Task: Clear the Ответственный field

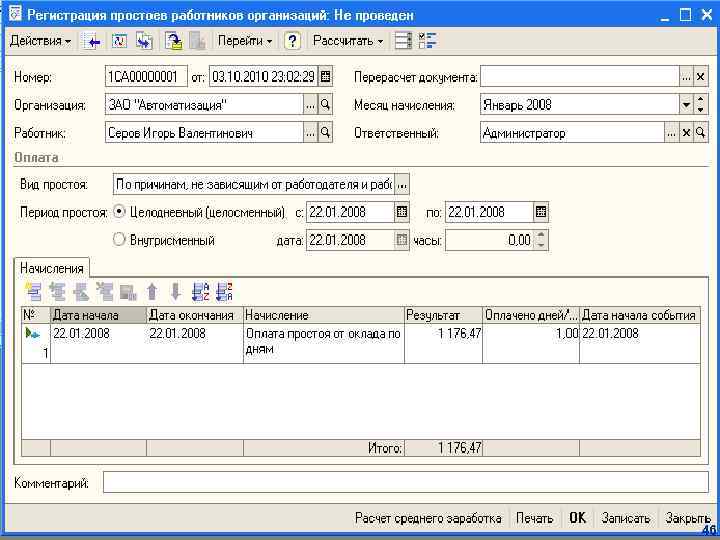Action: click(686, 133)
